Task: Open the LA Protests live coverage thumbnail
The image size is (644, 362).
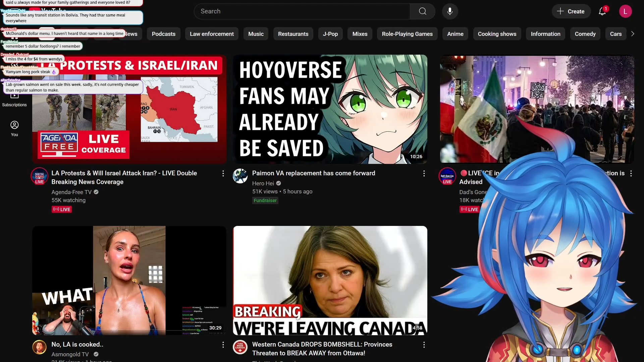Action: pos(129,109)
